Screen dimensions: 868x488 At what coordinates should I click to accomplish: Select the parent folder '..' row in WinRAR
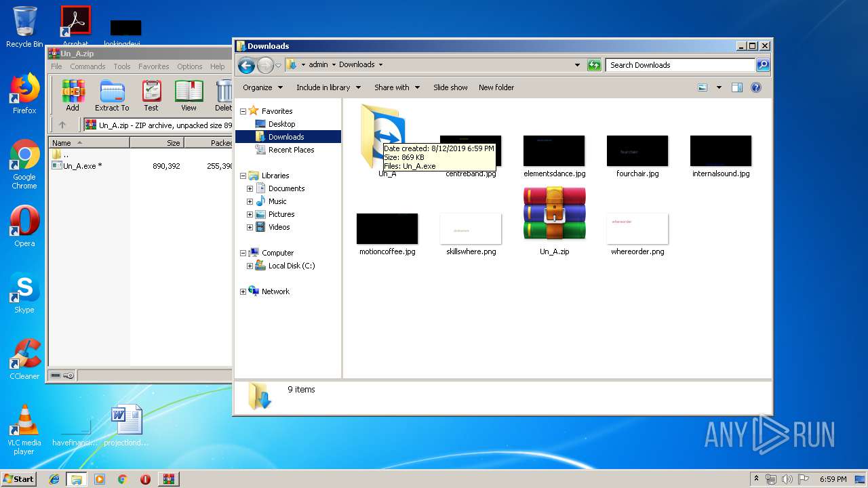click(60, 155)
